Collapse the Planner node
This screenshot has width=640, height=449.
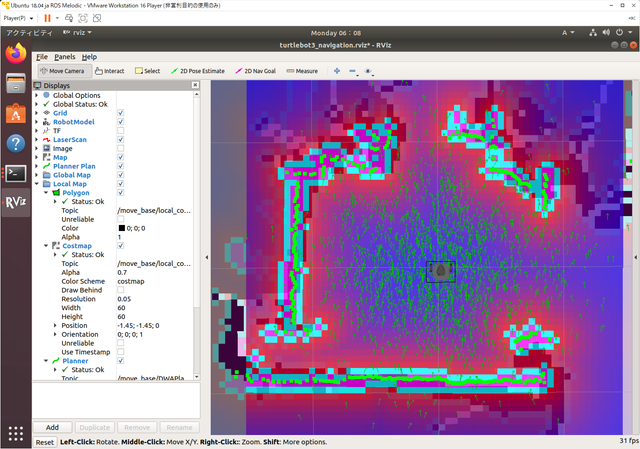click(x=46, y=361)
